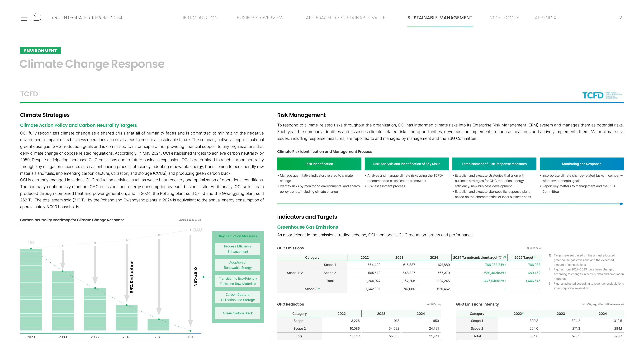Open the Business Overview tab
Viewport: 644px width, 362px height.
260,18
